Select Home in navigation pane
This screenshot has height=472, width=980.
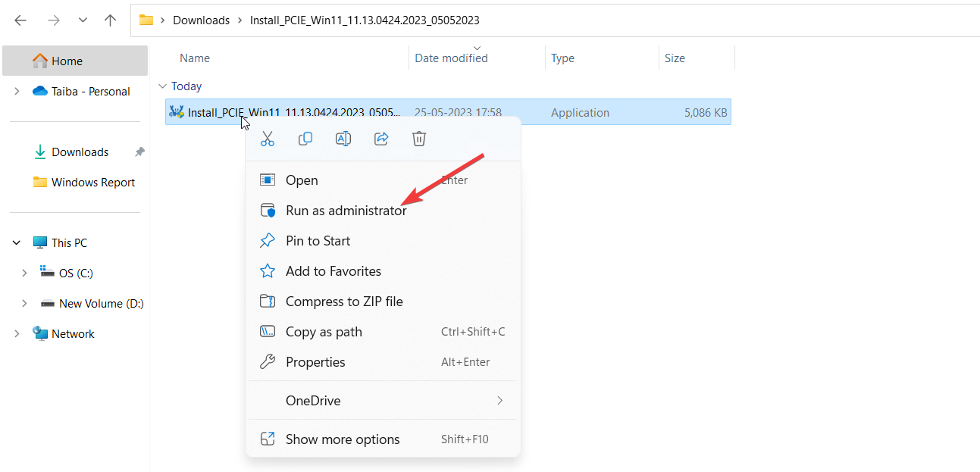point(75,61)
